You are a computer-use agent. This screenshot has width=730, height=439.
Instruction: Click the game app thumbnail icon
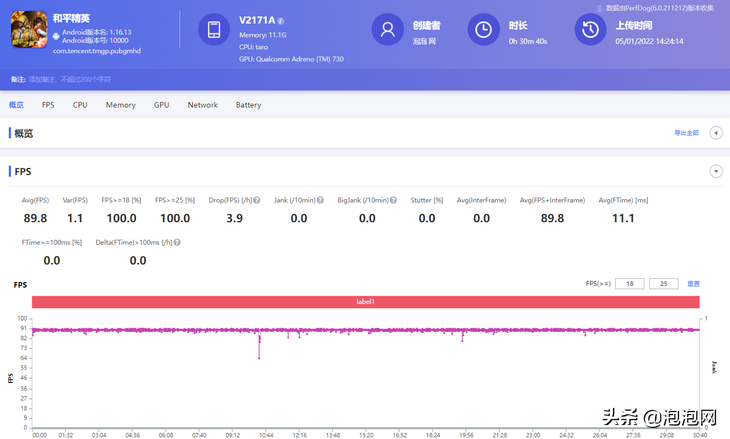[x=29, y=30]
